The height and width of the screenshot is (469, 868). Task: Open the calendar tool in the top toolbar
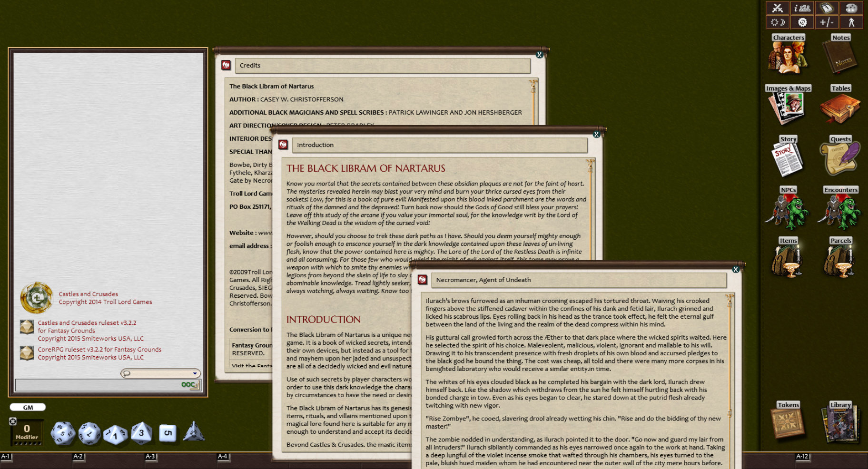tap(827, 8)
